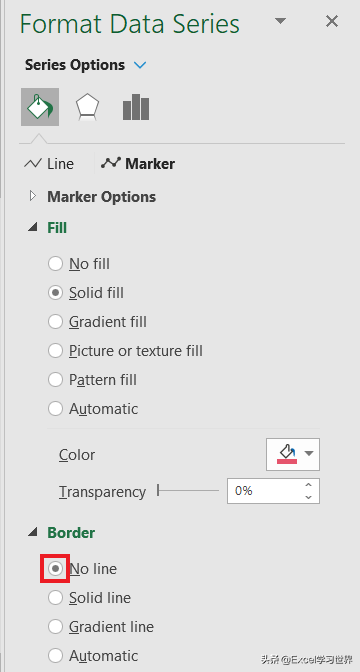Select the No fill radio button

pyautogui.click(x=56, y=264)
